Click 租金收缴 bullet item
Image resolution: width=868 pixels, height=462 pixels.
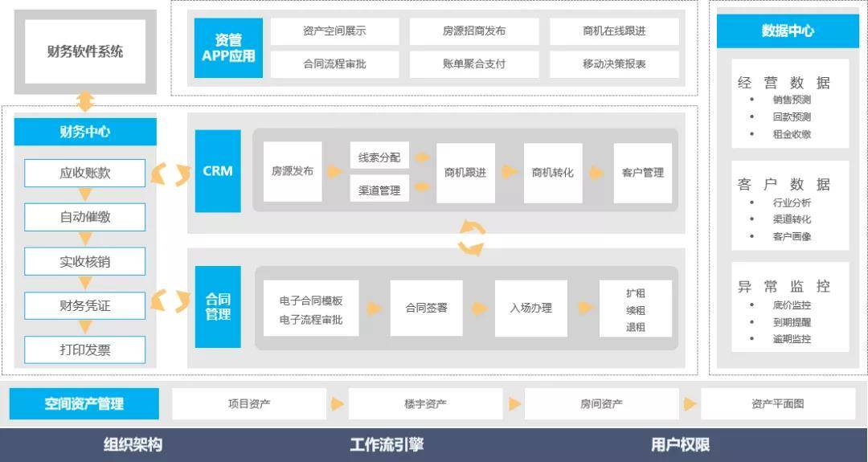[792, 134]
